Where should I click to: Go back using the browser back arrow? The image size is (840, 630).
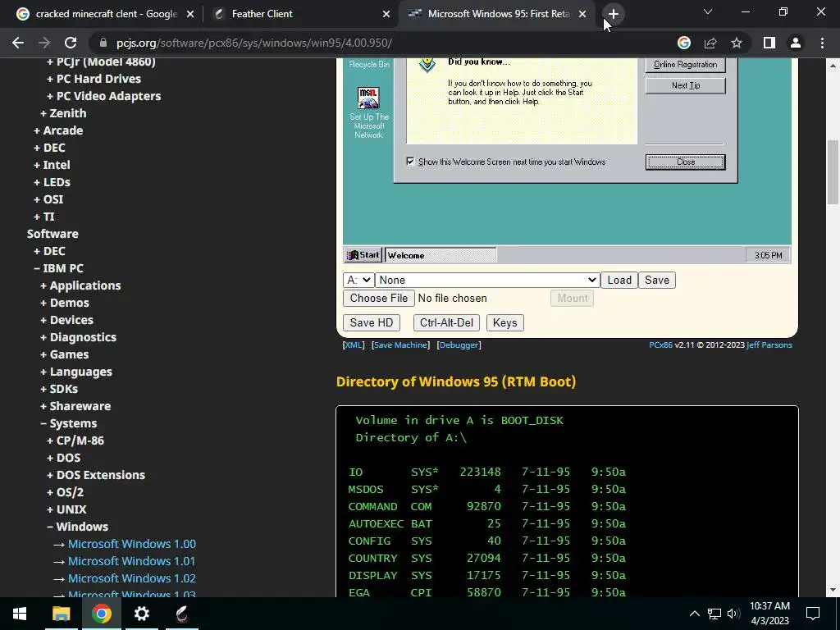point(18,43)
